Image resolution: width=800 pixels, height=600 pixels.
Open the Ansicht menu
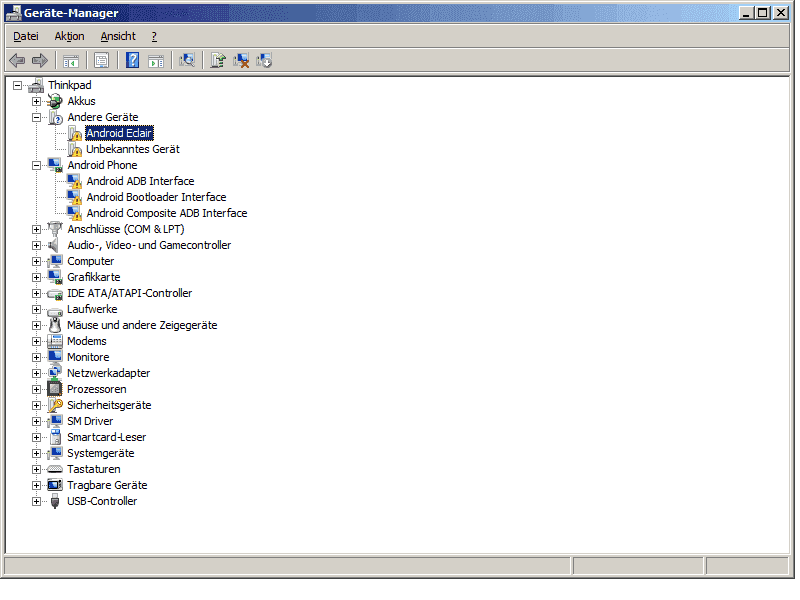click(x=118, y=36)
